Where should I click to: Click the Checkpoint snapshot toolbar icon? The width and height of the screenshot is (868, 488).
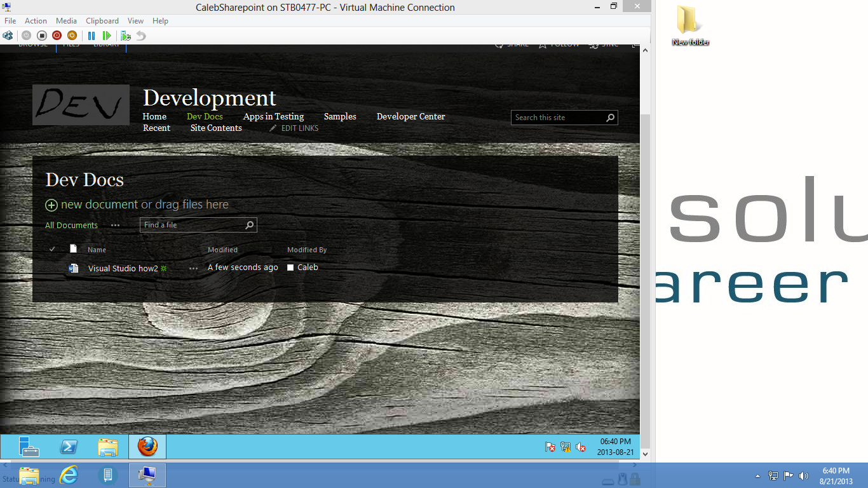click(126, 36)
